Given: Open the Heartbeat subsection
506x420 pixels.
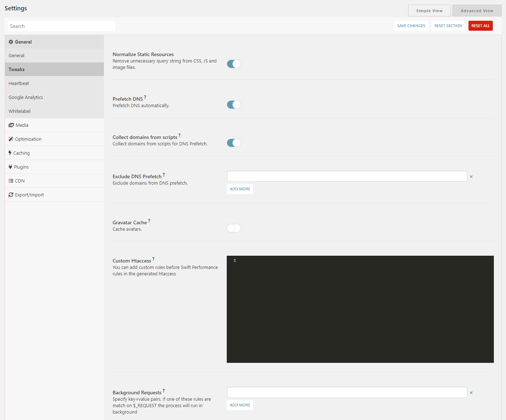Looking at the screenshot, I should click(54, 83).
